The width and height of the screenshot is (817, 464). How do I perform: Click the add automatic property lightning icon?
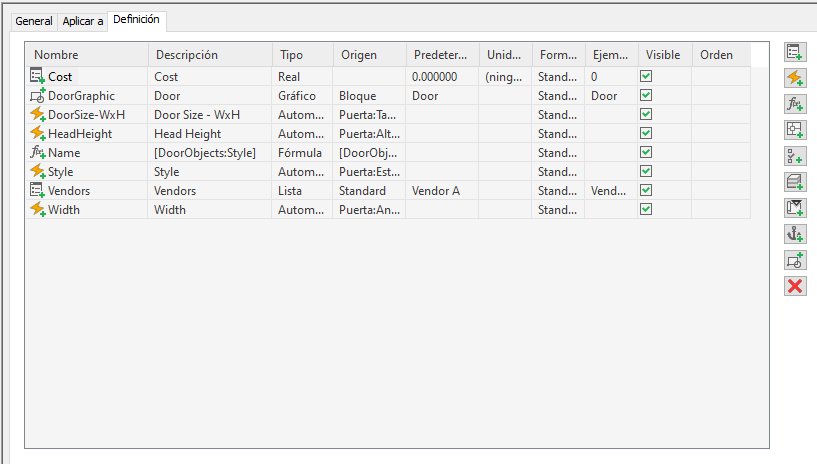click(795, 77)
